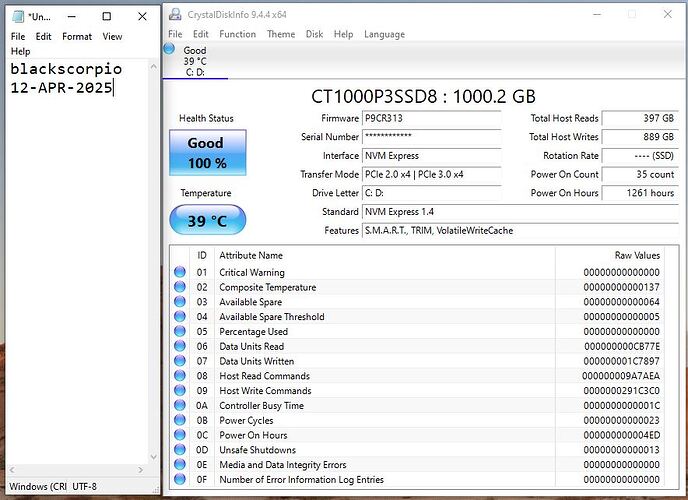688x500 pixels.
Task: Click status orb for row 0C Power On Hours
Action: (x=180, y=435)
